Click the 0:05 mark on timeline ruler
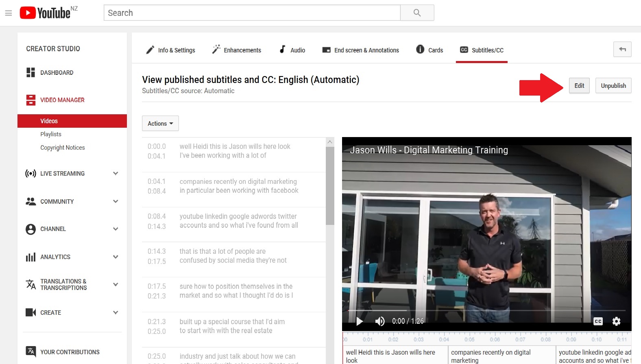Image resolution: width=641 pixels, height=364 pixels. coord(469,339)
